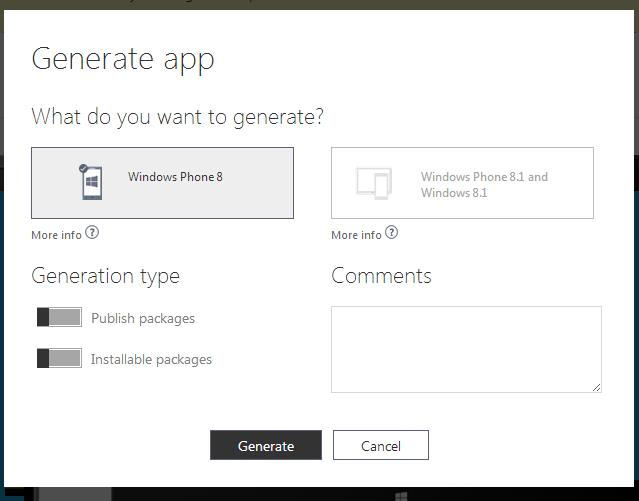
Task: Click "Windows Phone 8.1 and Windows 8.1" text
Action: point(484,184)
